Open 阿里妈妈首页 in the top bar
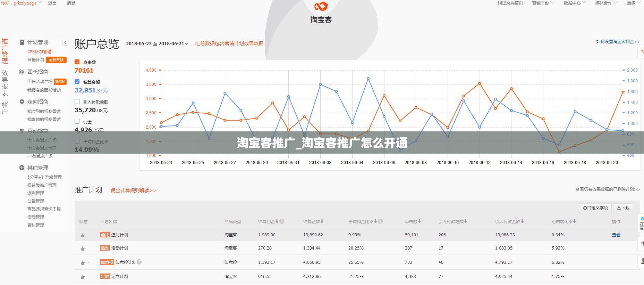644x285 pixels. point(510,3)
